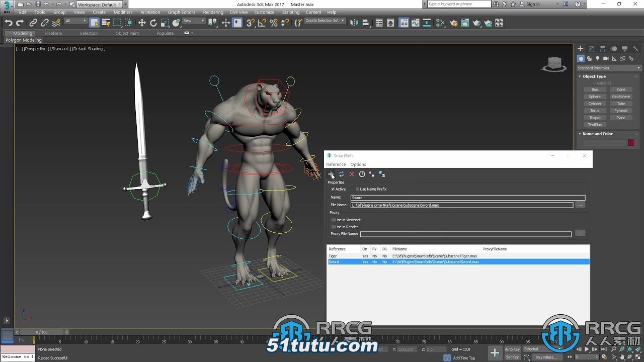Switch to the Freeform ribbon tab

pos(53,33)
